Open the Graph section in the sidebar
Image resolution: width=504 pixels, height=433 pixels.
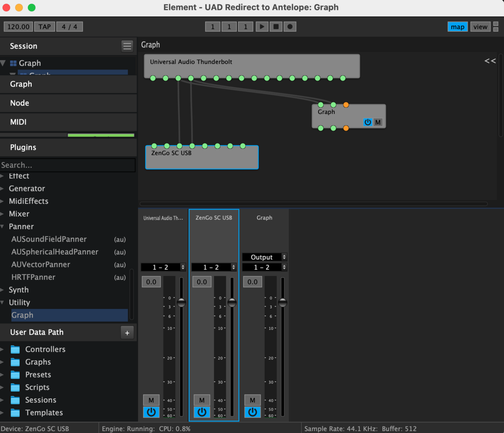click(68, 84)
